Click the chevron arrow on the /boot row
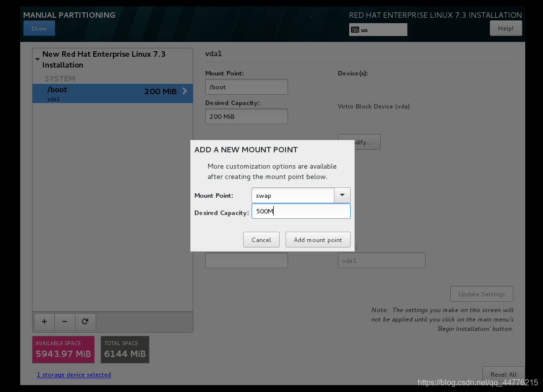 [x=184, y=91]
